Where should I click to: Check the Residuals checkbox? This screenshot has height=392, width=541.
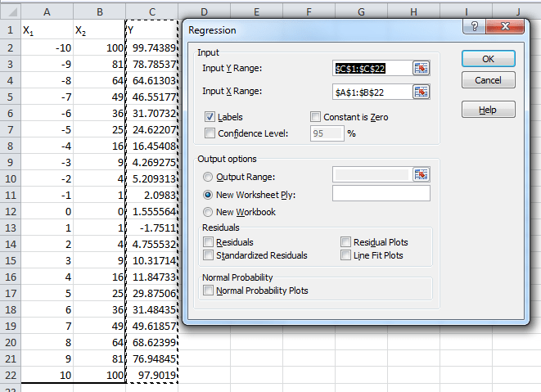pos(208,242)
